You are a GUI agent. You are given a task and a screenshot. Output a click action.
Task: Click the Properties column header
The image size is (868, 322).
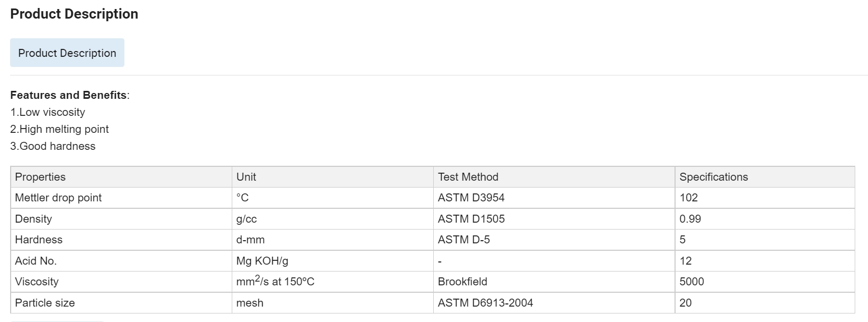(40, 177)
